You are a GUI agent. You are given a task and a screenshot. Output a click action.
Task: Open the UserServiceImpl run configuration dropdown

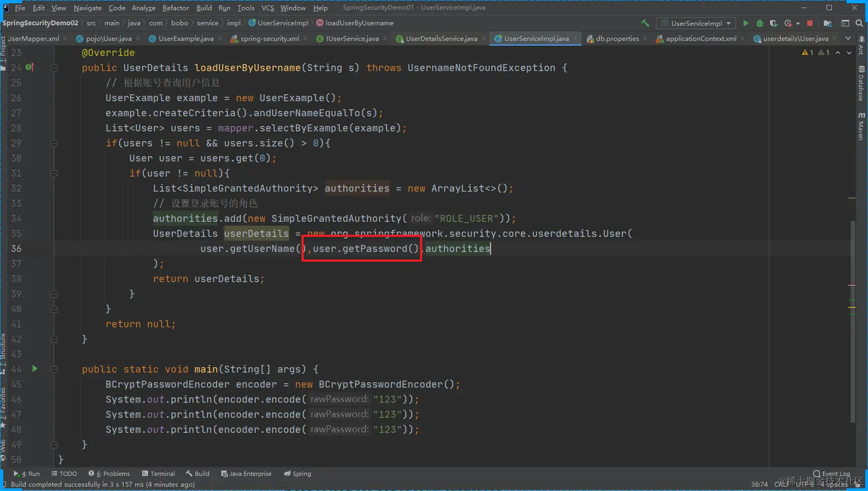click(696, 23)
